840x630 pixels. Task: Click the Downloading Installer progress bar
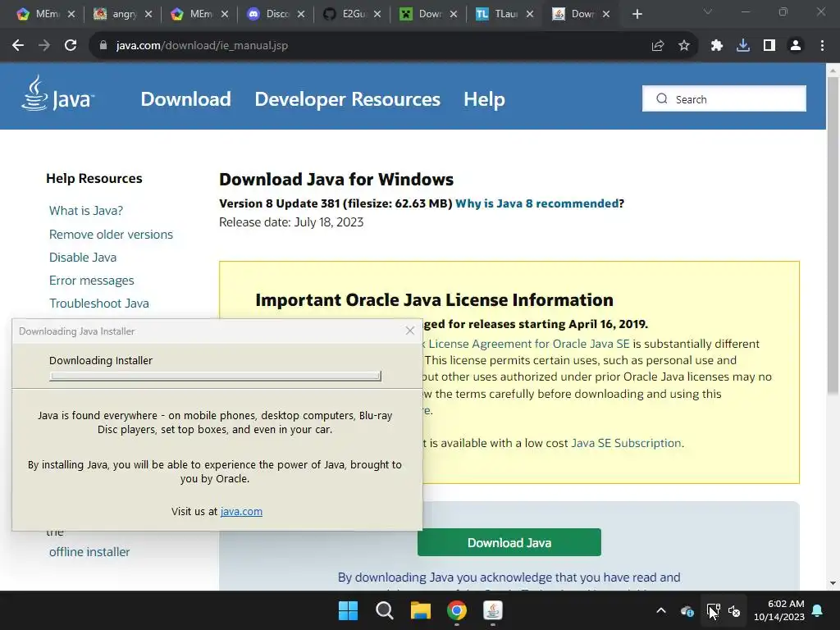pyautogui.click(x=215, y=376)
